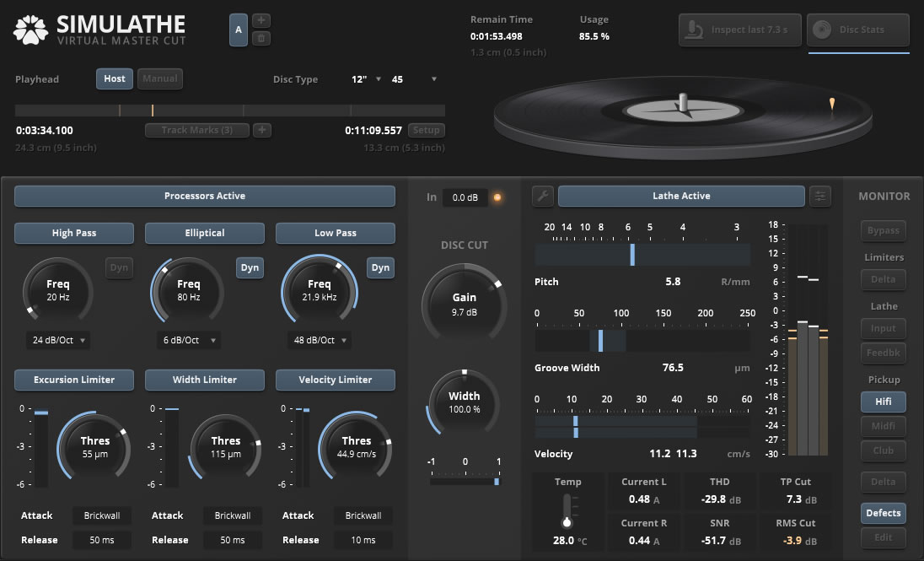924x561 pixels.
Task: Toggle Dyn on the Low Pass filter
Action: pyautogui.click(x=380, y=267)
